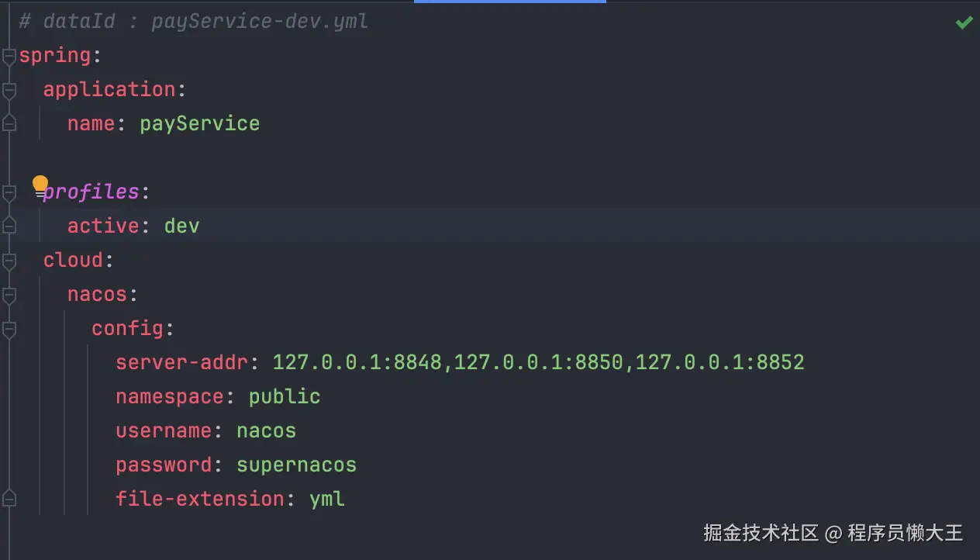The width and height of the screenshot is (980, 560).
Task: Place cursor in 127.0.0.1:8848 address text
Action: click(x=357, y=362)
